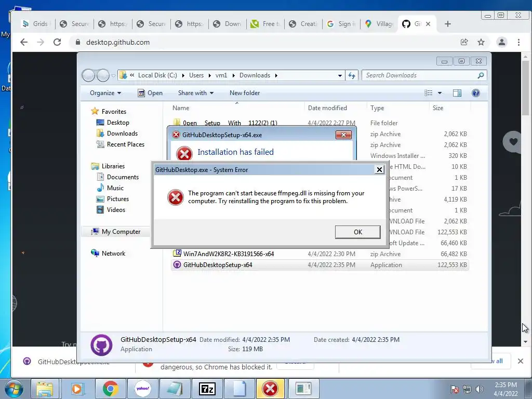Expand arrow after vm1 in path
532x399 pixels.
pos(233,75)
